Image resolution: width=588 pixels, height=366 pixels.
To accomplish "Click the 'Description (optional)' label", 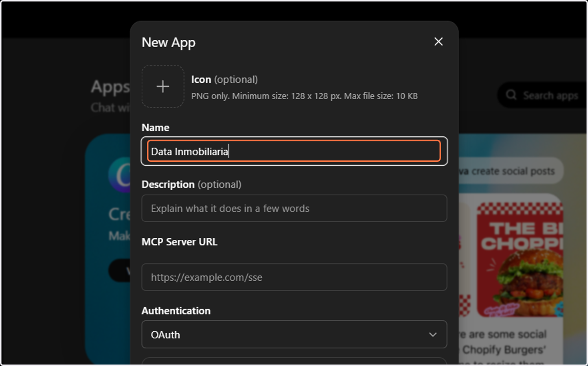I will [x=192, y=184].
